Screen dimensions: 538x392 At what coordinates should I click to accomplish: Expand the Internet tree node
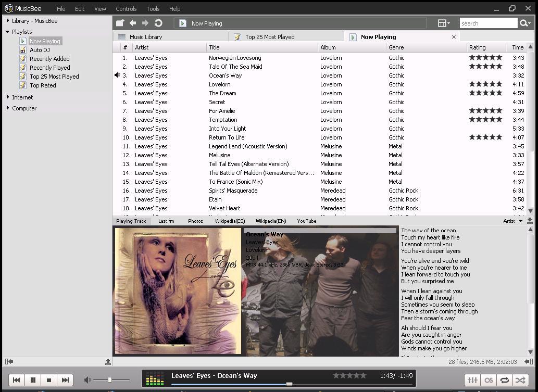tap(7, 97)
